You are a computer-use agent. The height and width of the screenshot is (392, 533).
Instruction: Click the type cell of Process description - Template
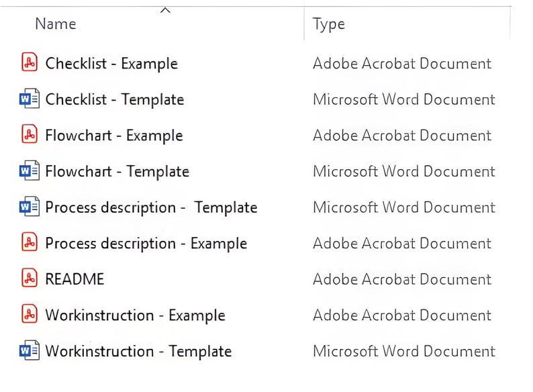click(404, 207)
